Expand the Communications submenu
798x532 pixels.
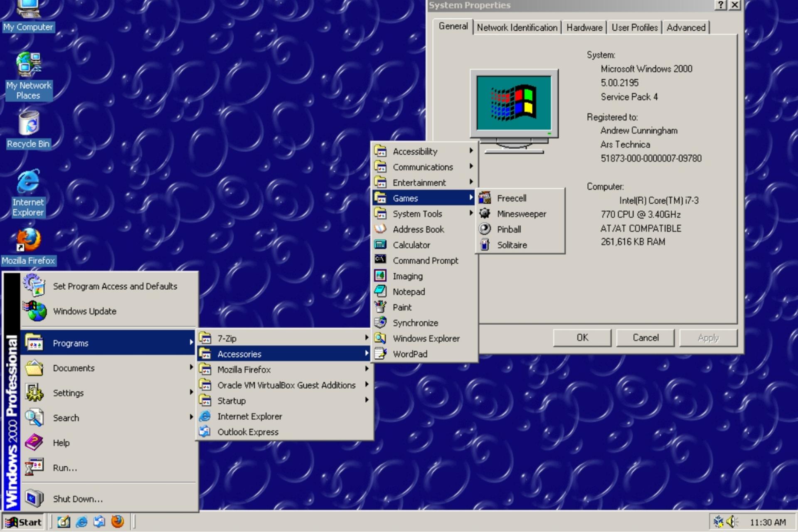(424, 167)
